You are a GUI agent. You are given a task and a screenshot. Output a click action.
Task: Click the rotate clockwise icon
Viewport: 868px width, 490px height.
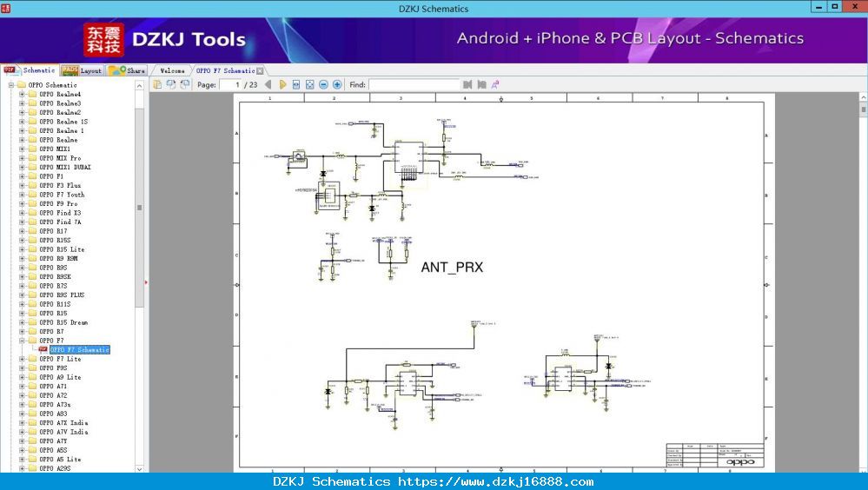tap(185, 84)
